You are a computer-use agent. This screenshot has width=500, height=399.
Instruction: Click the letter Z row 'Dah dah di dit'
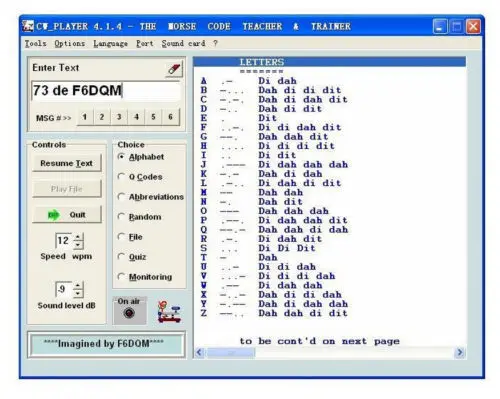(303, 313)
